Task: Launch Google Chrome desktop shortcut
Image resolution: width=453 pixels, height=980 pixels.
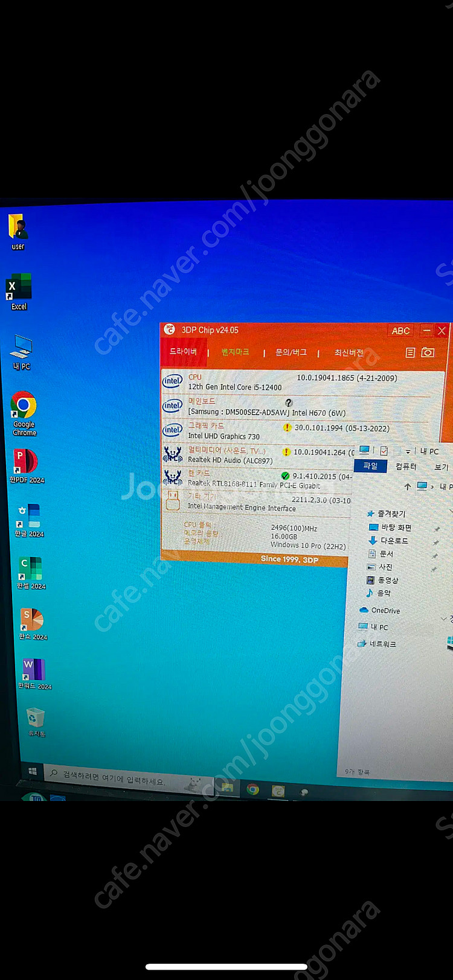Action: tap(24, 413)
